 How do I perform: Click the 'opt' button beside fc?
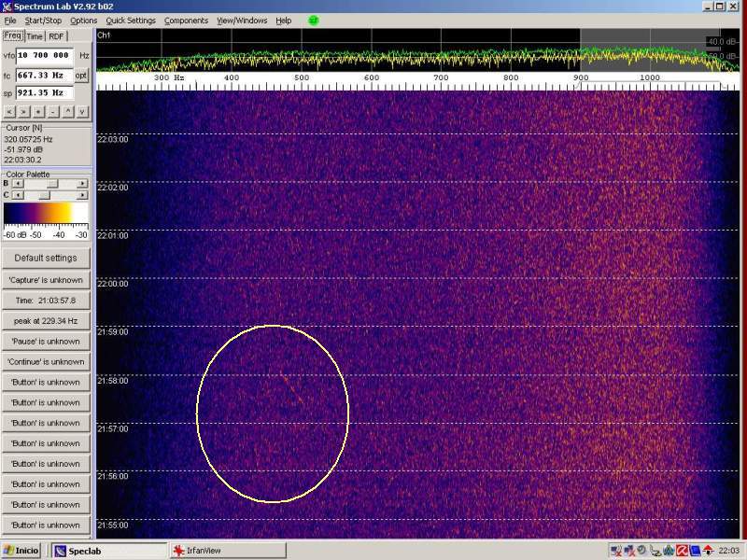[82, 75]
